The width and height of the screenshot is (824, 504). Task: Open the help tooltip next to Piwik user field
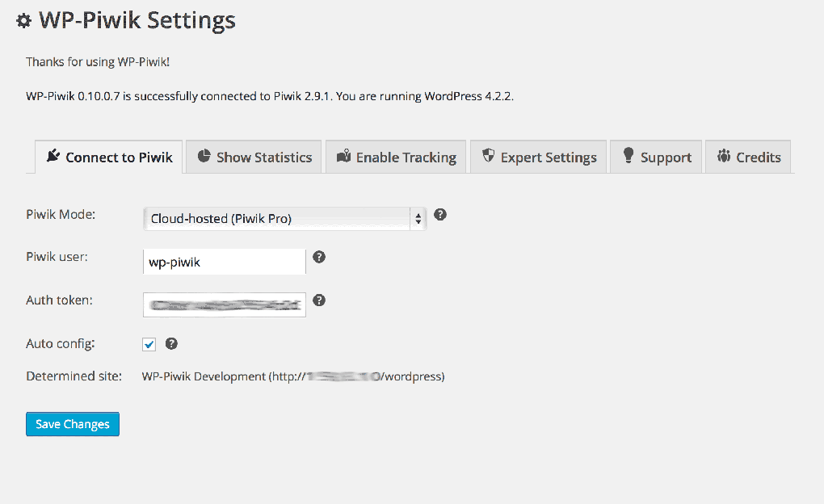tap(319, 257)
